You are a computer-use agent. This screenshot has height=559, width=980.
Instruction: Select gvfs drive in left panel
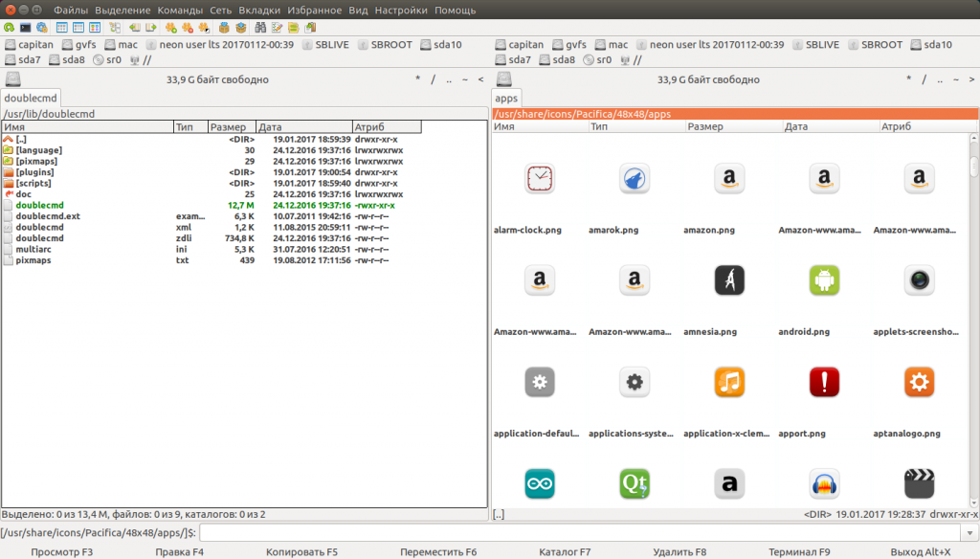(x=78, y=44)
